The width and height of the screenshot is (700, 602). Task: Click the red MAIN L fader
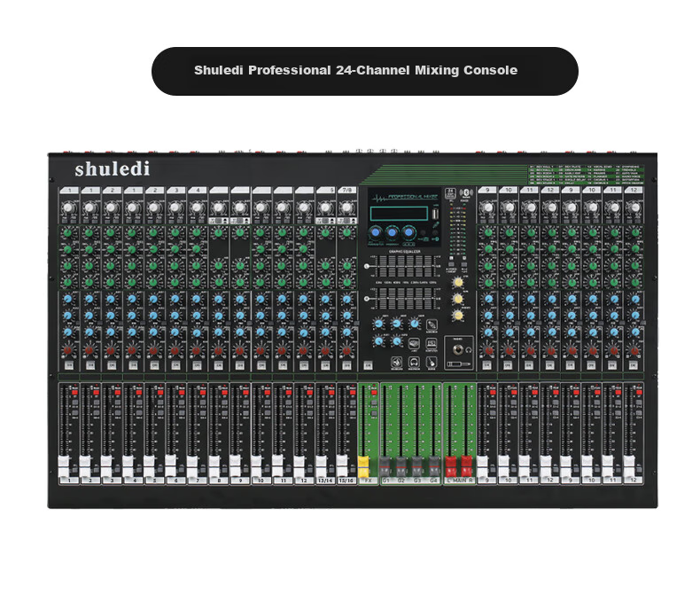451,466
